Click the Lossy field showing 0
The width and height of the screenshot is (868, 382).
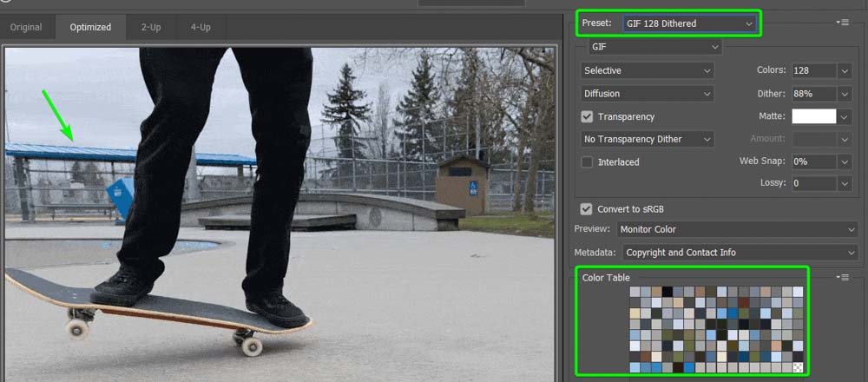(x=814, y=183)
